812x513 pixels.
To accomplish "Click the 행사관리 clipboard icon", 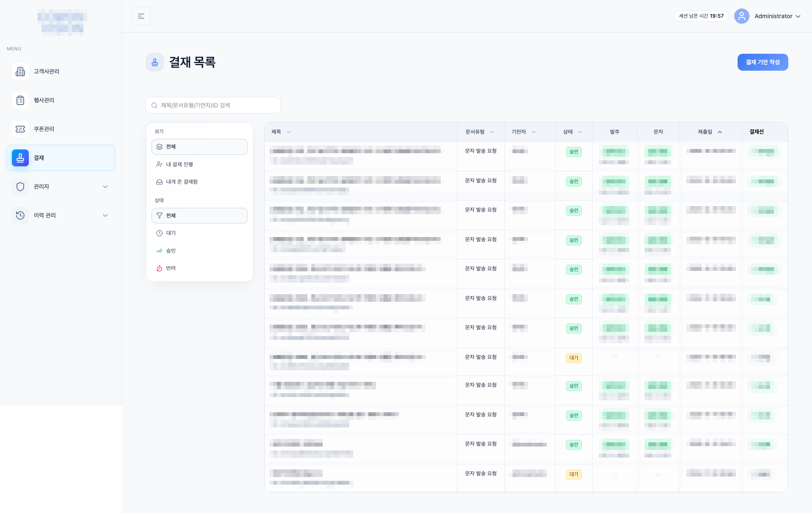I will [x=20, y=100].
